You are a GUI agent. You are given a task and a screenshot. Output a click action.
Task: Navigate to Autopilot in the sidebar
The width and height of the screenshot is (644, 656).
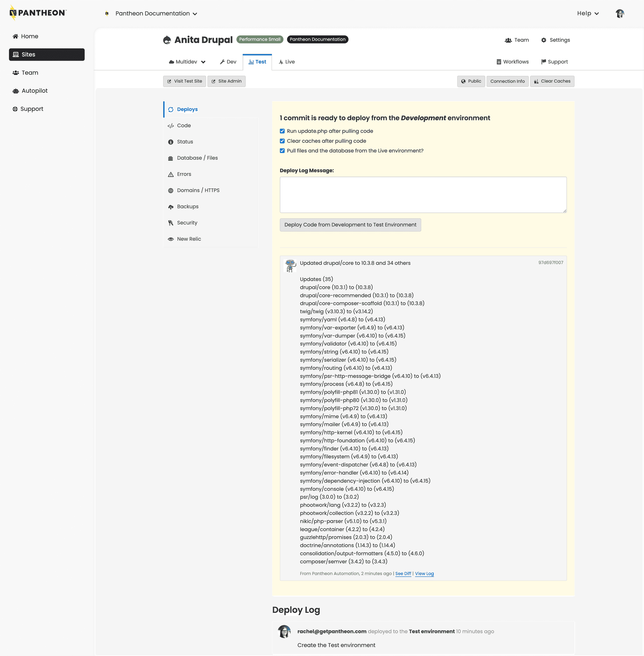click(35, 91)
